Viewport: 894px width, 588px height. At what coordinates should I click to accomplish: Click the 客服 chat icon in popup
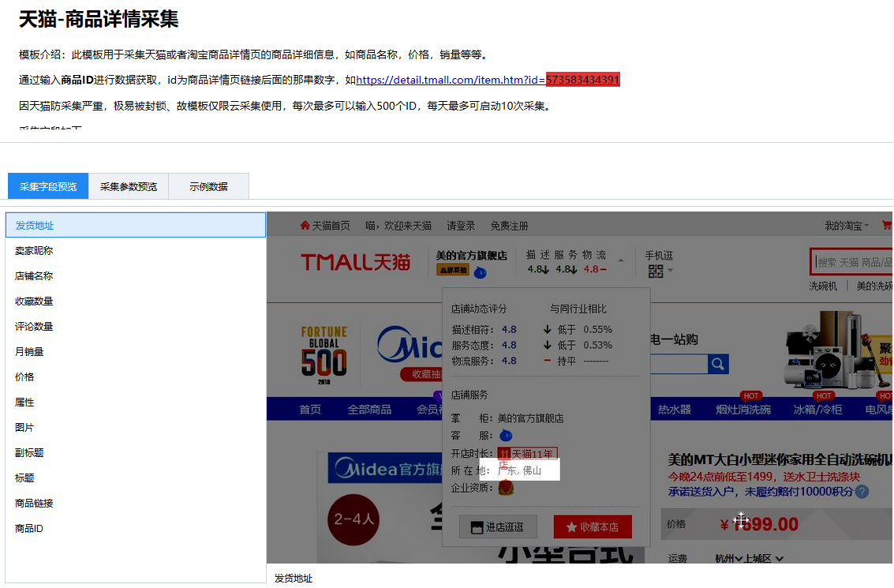coord(506,436)
